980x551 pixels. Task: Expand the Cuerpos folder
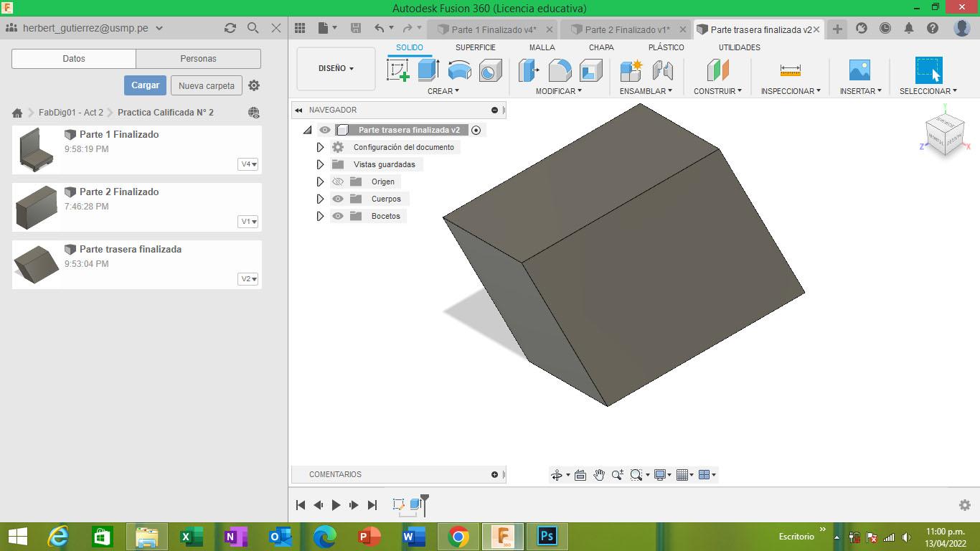[320, 199]
